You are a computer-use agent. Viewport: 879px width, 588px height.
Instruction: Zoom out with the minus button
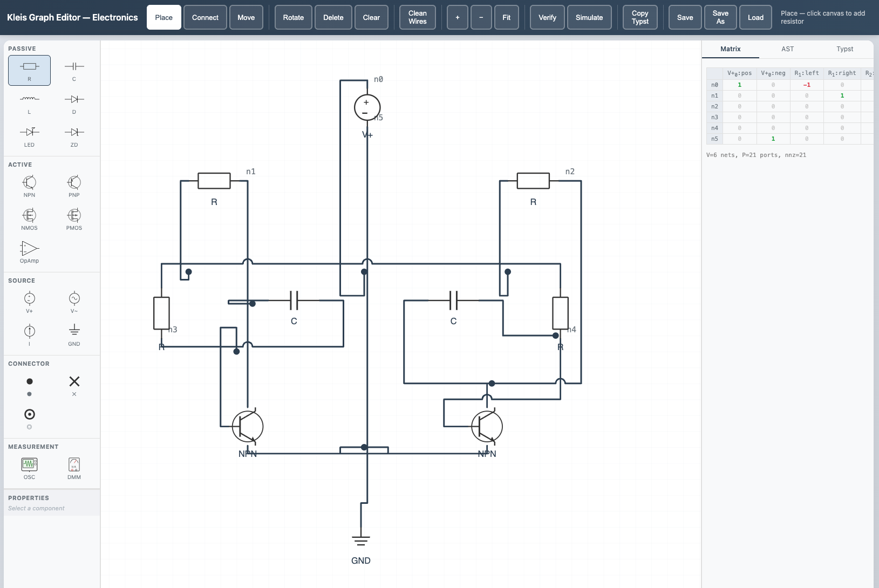pos(481,17)
